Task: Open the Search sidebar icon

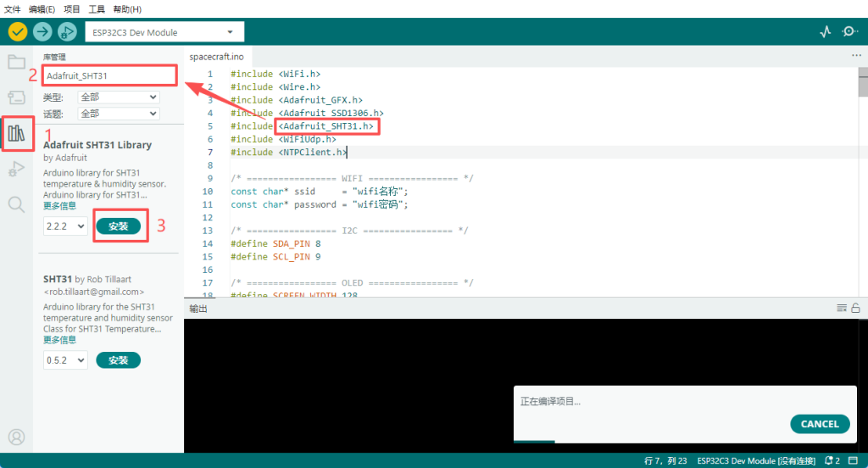Action: [x=16, y=204]
